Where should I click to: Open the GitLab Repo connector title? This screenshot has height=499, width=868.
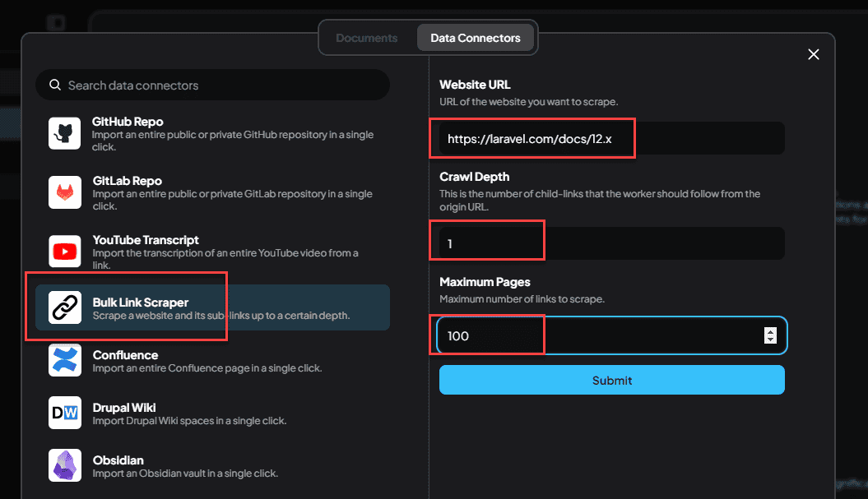[x=127, y=181]
